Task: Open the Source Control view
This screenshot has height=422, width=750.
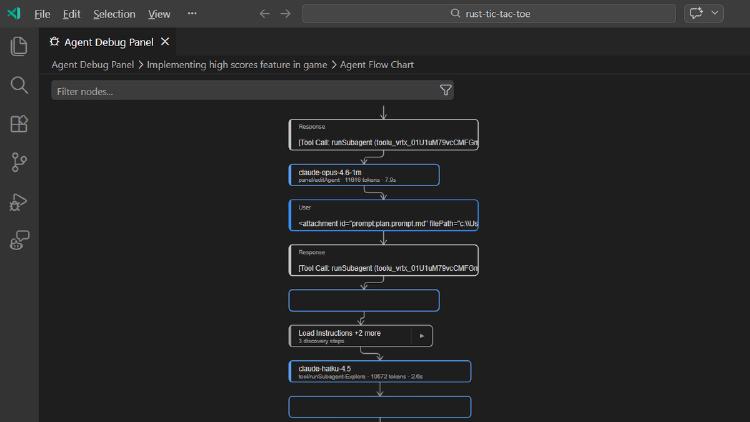Action: point(19,163)
